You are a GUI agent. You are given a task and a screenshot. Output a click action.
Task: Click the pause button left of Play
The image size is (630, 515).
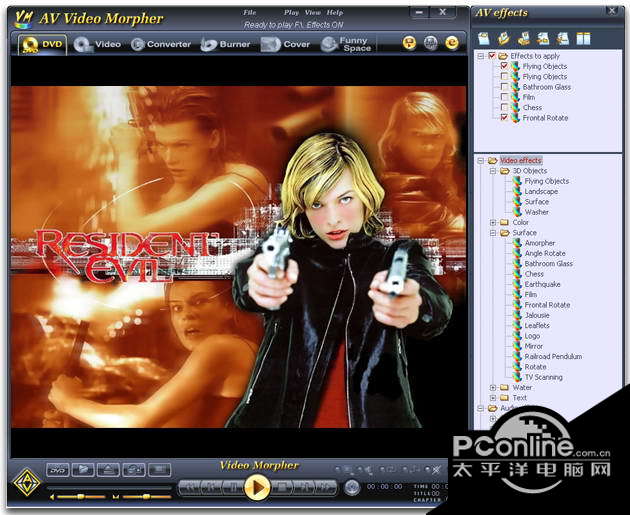coord(234,488)
